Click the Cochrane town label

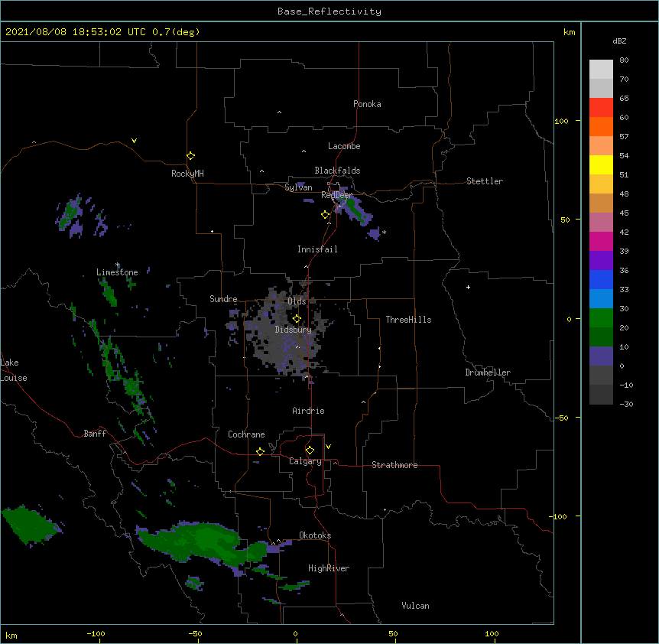pyautogui.click(x=246, y=434)
